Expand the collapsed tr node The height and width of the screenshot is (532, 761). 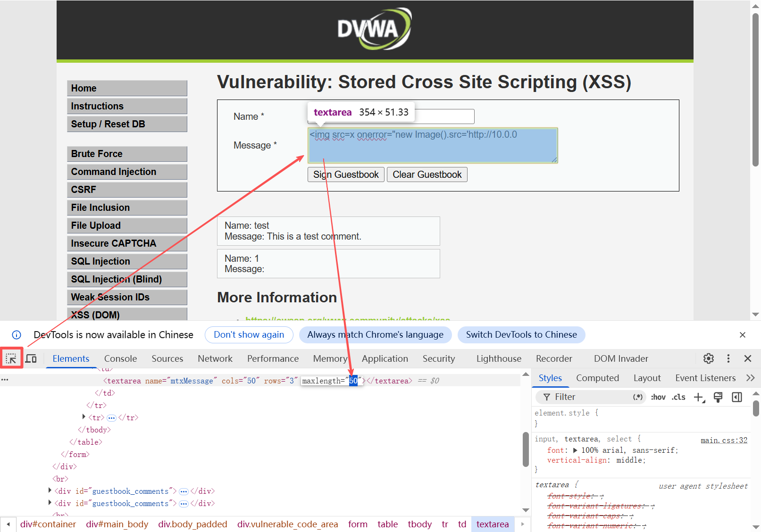coord(84,417)
